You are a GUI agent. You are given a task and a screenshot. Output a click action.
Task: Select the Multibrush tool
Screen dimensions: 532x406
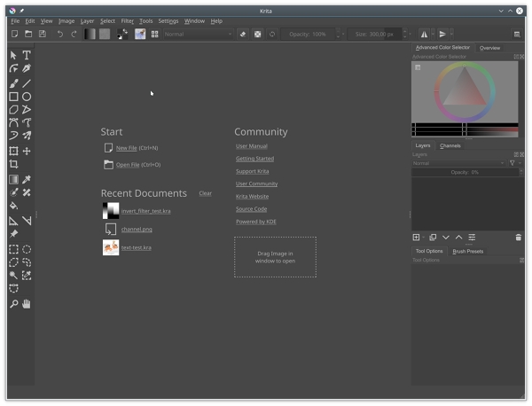pos(27,136)
